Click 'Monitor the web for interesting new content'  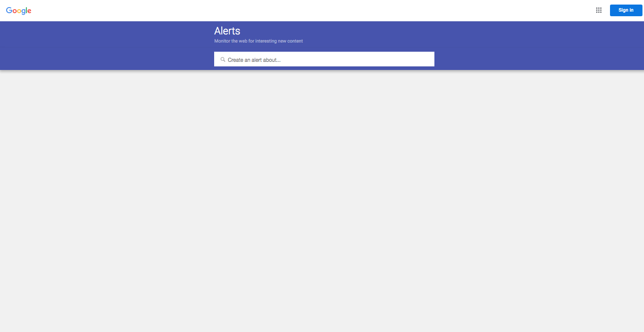pos(258,41)
